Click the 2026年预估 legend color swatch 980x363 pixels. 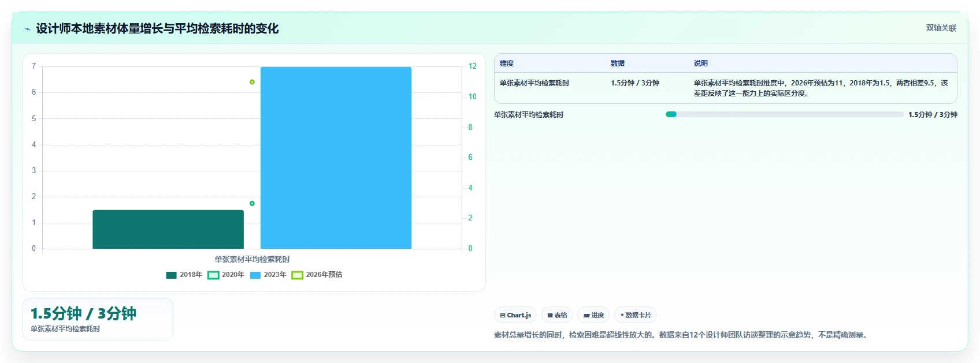point(298,275)
